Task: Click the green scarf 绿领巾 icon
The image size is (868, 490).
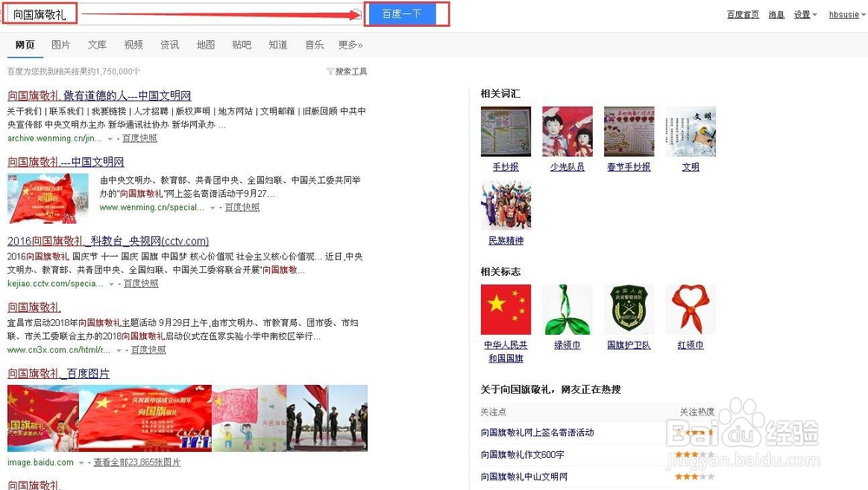Action: (x=568, y=309)
